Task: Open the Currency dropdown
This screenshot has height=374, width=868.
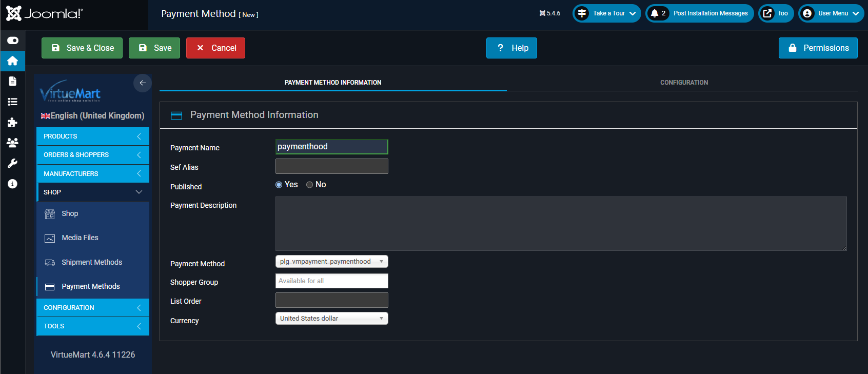Action: (x=332, y=319)
